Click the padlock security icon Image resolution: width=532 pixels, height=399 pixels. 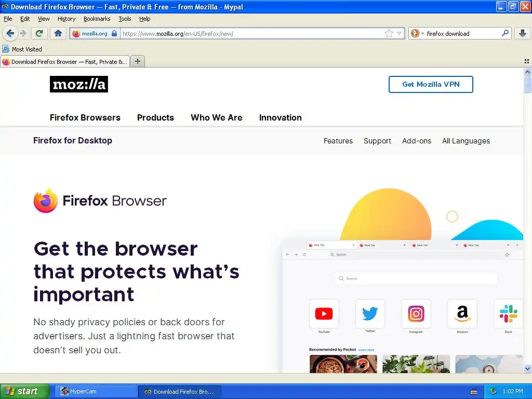point(114,34)
